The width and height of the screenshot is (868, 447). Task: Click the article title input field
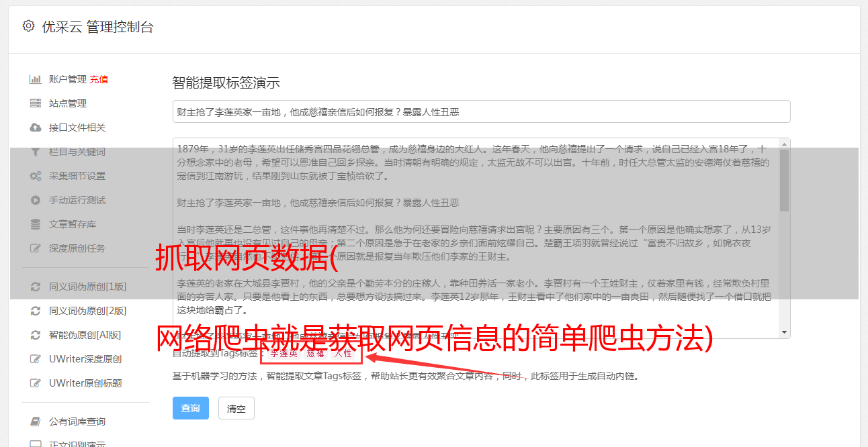pyautogui.click(x=481, y=111)
